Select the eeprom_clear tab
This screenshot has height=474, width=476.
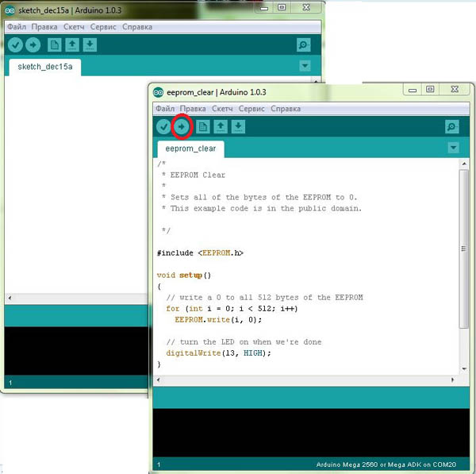pos(190,149)
